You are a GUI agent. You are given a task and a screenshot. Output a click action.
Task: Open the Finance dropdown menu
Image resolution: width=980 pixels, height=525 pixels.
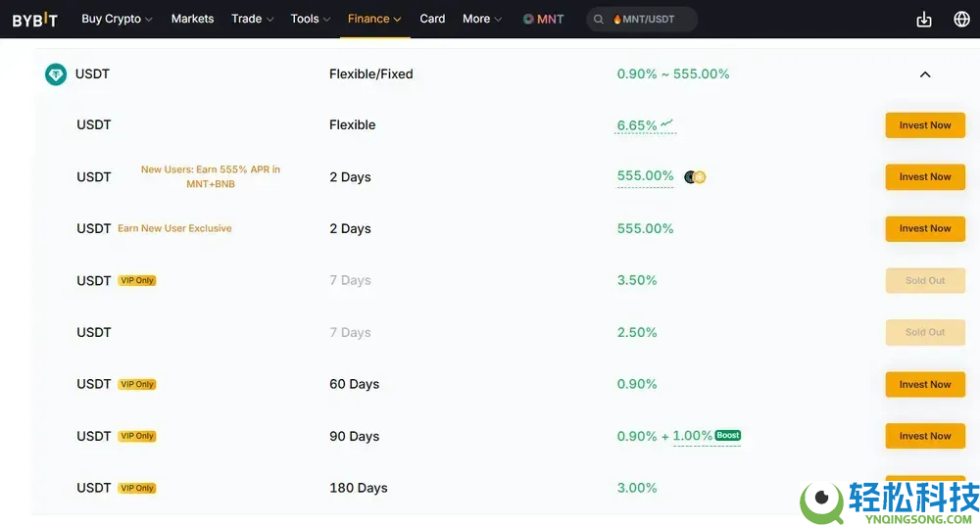click(374, 19)
